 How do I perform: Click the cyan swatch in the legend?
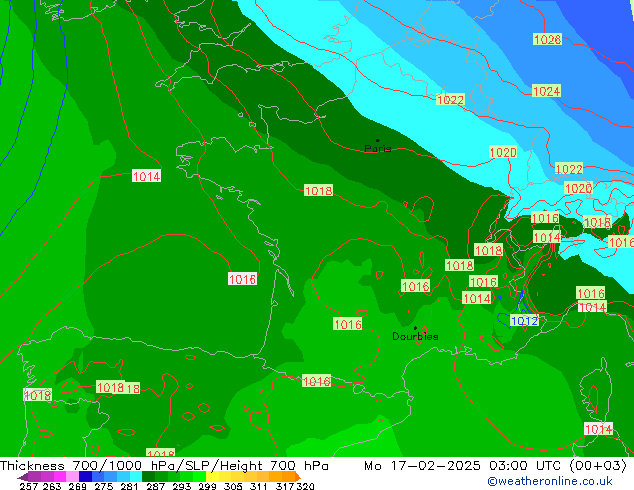(136, 476)
